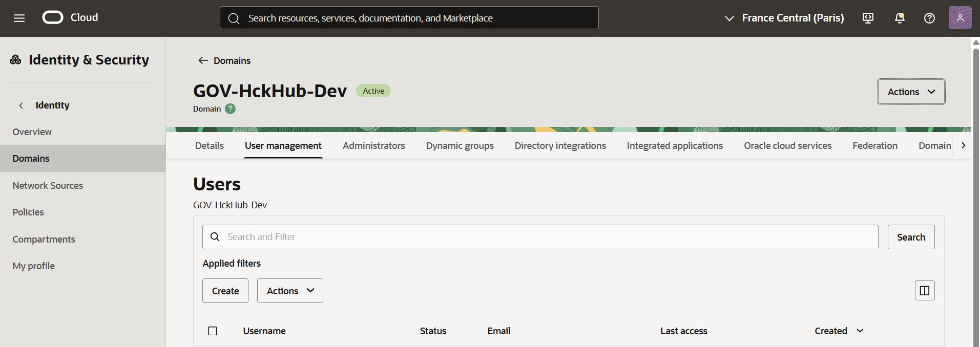Screen dimensions: 980x347
Task: Click the Last access column header
Action: pos(683,331)
